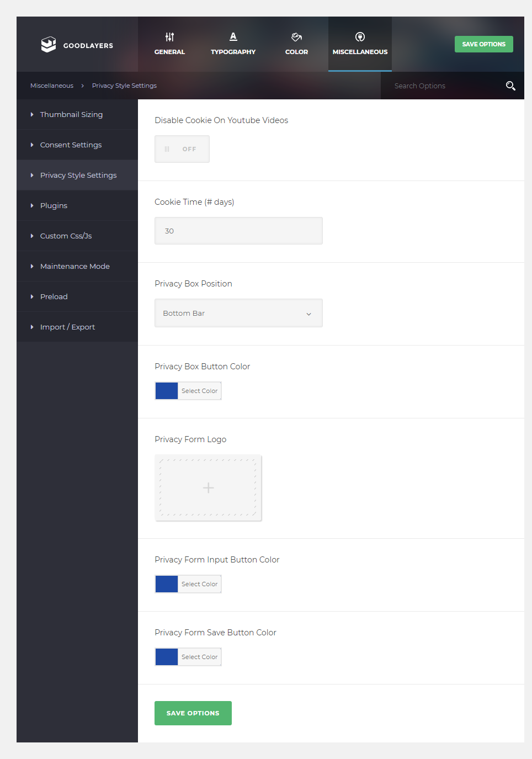The height and width of the screenshot is (759, 532).
Task: Click the GOODLAYERS brand text
Action: (x=88, y=46)
